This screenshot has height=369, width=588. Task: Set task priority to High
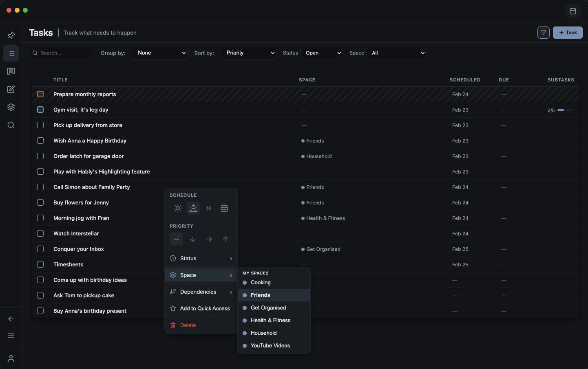coord(225,239)
